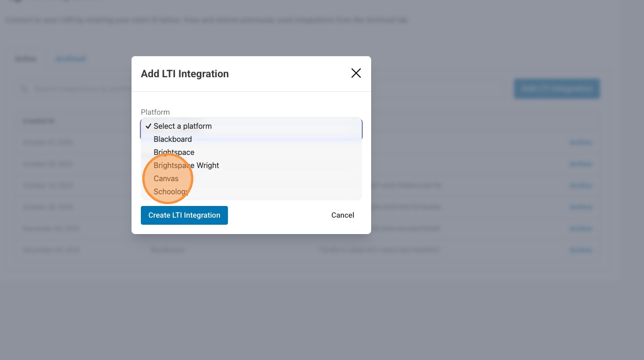The width and height of the screenshot is (644, 360).
Task: Pick the Brightspace Wright platform option
Action: (x=186, y=165)
